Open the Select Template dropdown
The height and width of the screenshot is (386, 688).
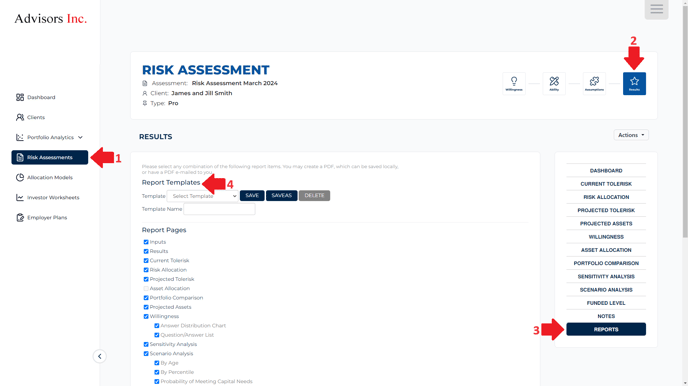[202, 196]
